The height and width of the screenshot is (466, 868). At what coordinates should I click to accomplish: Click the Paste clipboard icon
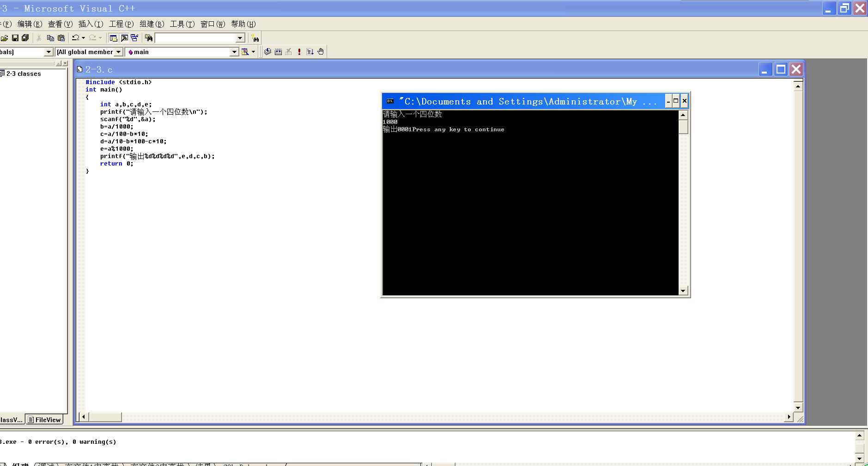point(61,38)
